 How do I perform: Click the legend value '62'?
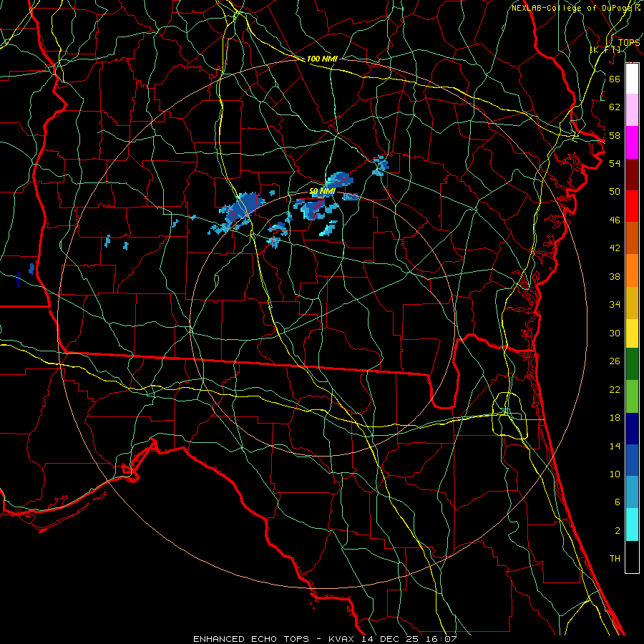click(615, 107)
